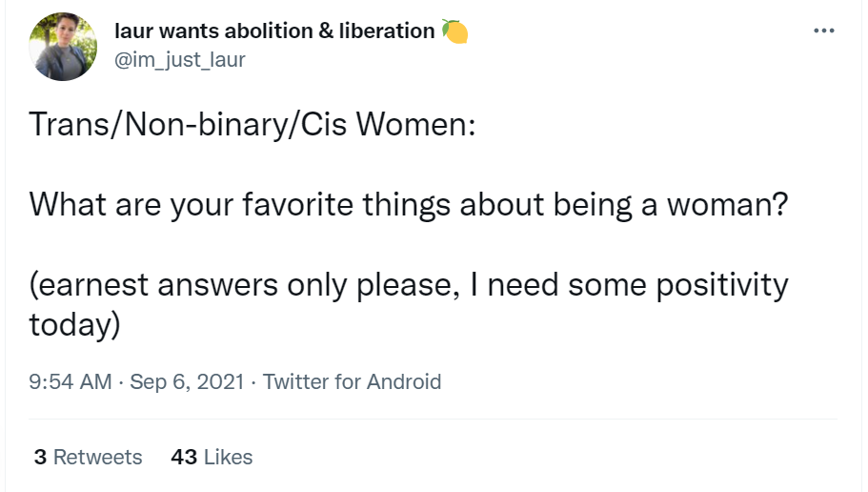The image size is (868, 492).
Task: Click the number 3 before Retweets
Action: (40, 458)
